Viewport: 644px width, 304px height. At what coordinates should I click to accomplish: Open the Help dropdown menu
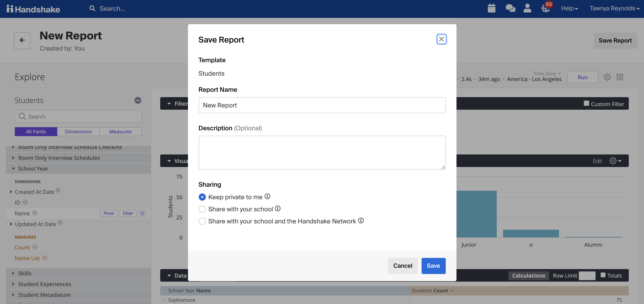[569, 8]
